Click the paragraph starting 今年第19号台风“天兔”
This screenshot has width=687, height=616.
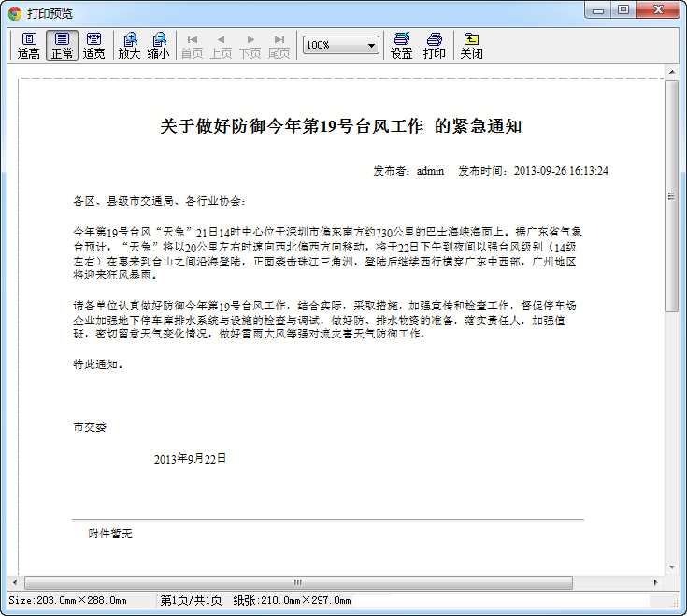pyautogui.click(x=327, y=253)
